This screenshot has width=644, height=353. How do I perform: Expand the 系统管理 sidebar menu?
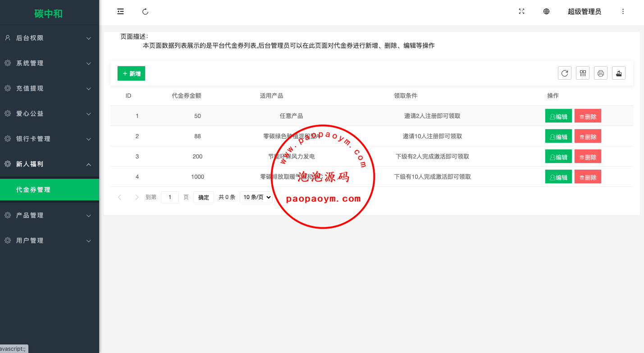click(x=50, y=63)
